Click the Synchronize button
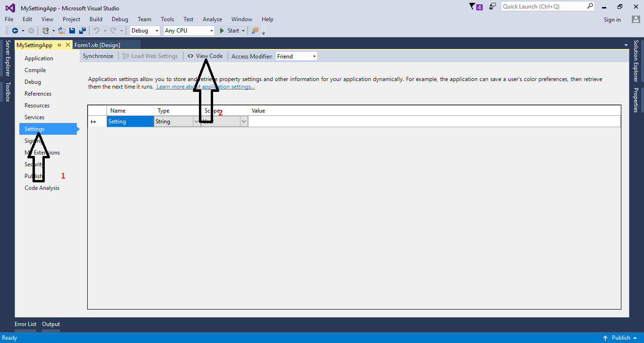 coord(98,56)
